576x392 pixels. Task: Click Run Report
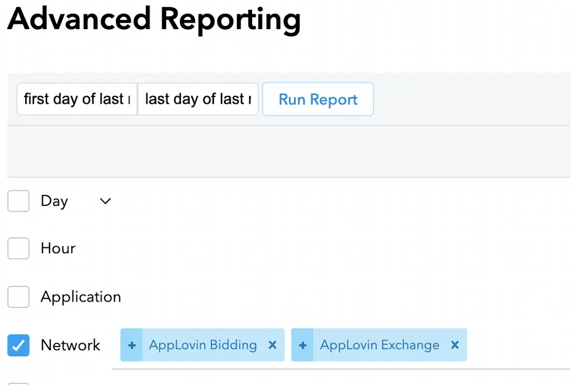pos(317,99)
